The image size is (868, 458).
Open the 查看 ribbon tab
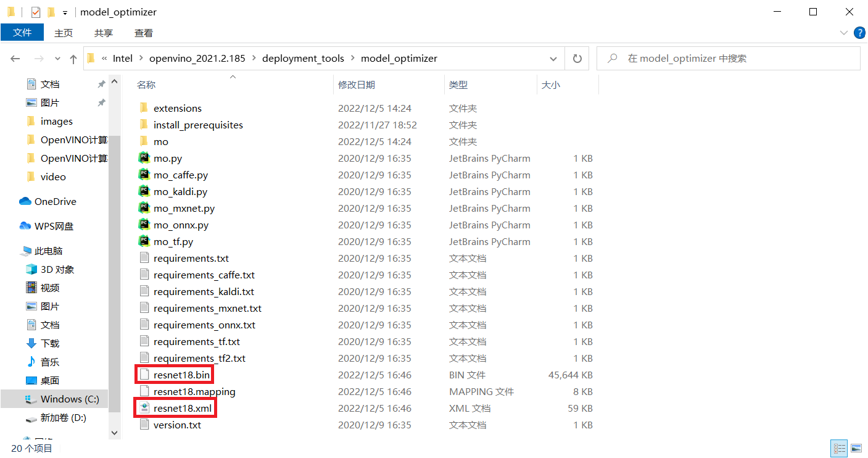pyautogui.click(x=144, y=33)
